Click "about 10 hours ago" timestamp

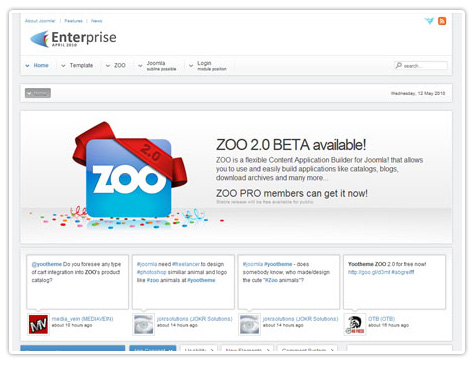point(72,325)
